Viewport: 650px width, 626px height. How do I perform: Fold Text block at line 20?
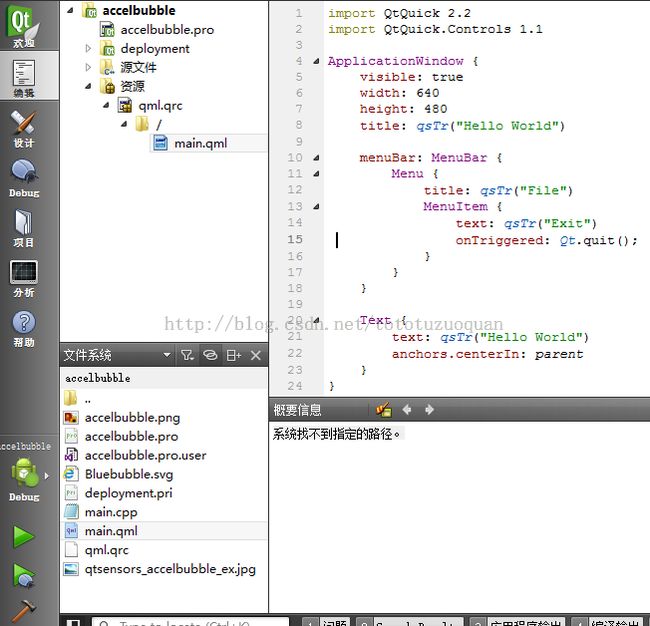(x=316, y=320)
